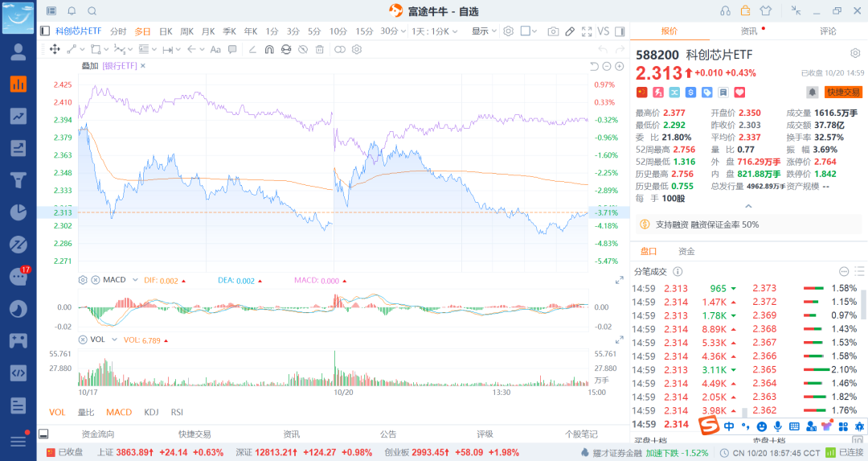Toggle the RSI indicator

pos(177,412)
